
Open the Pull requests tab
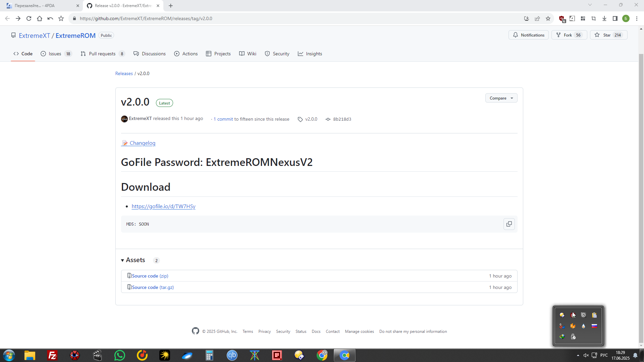(102, 54)
